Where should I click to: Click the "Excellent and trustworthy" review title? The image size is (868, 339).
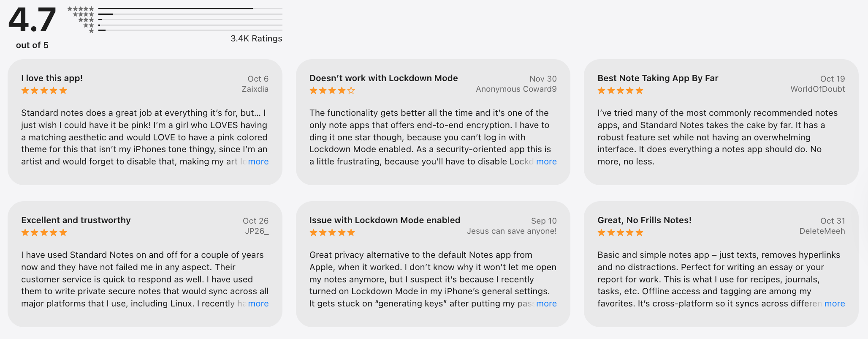coord(76,220)
